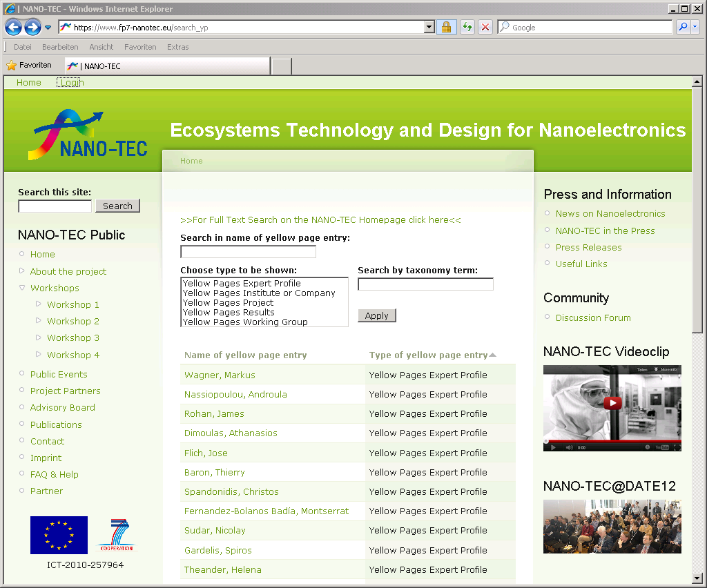Viewport: 707px width, 588px height.
Task: Click the green Refresh page icon
Action: (467, 28)
